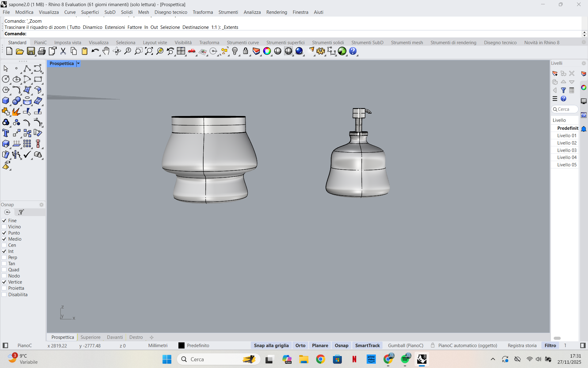
Task: Open the layer filter in Livelli panel
Action: pos(563,90)
